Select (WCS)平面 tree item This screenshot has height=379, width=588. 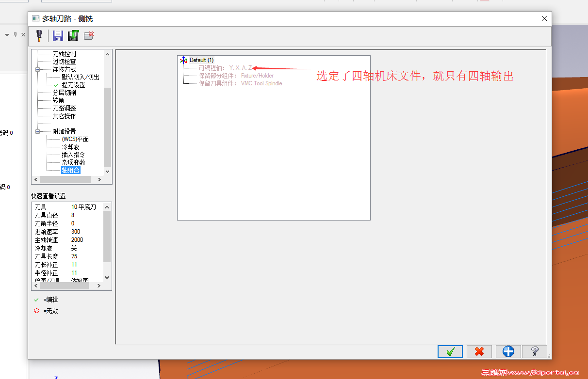tap(75, 139)
